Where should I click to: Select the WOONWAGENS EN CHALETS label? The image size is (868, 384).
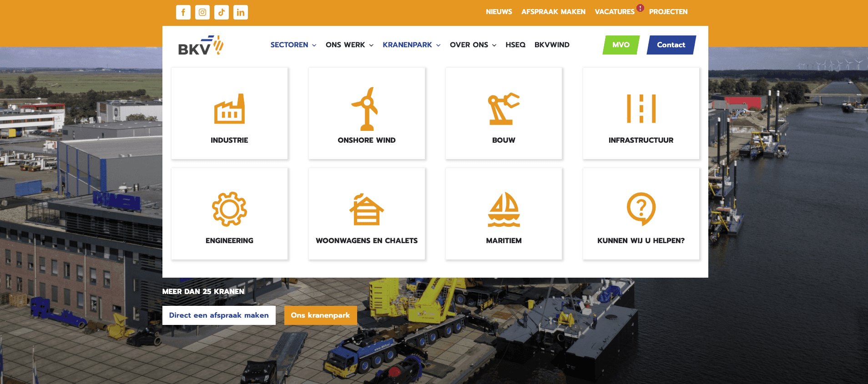366,241
